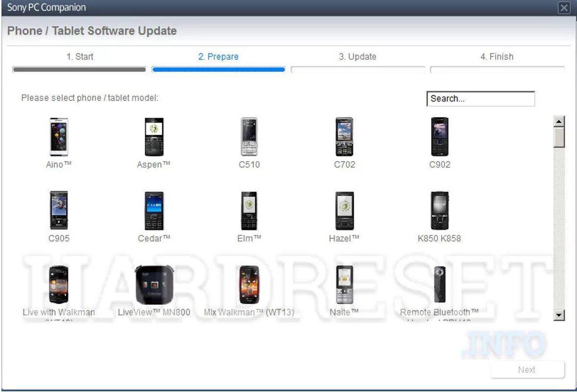Choose the C510 phone thumbnail
This screenshot has height=392, width=577.
click(x=249, y=137)
